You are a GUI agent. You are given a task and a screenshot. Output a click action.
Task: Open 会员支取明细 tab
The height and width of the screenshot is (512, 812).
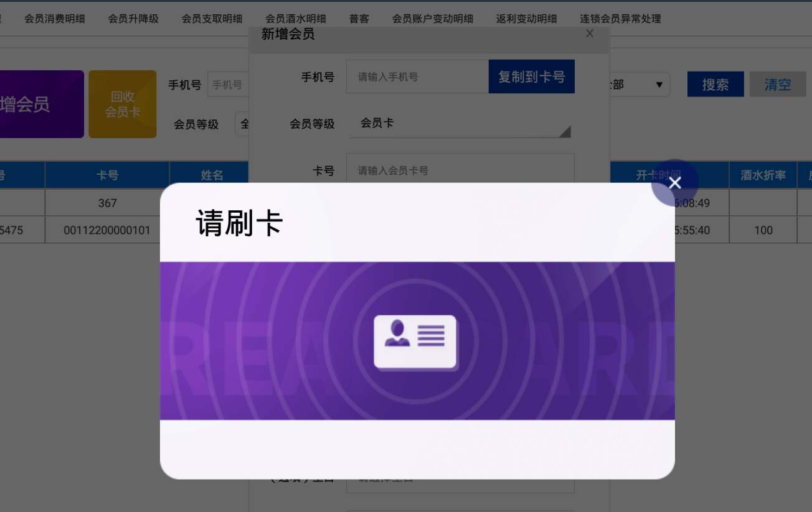[x=212, y=19]
